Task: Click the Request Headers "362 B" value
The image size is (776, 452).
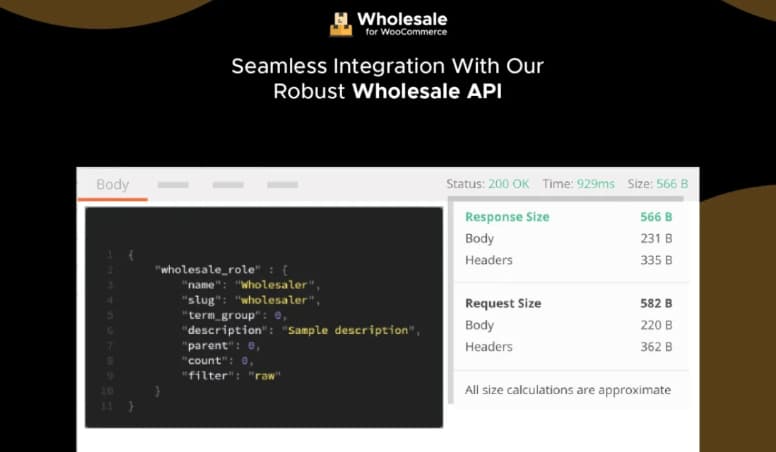Action: (656, 347)
